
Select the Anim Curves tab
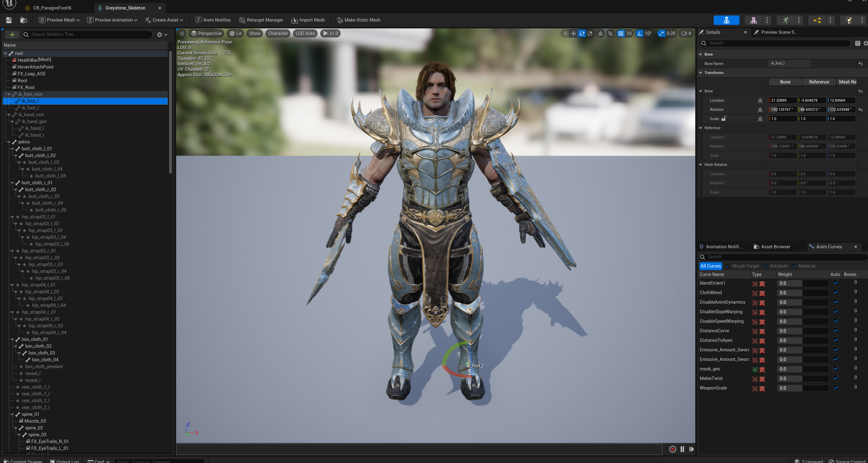point(829,247)
